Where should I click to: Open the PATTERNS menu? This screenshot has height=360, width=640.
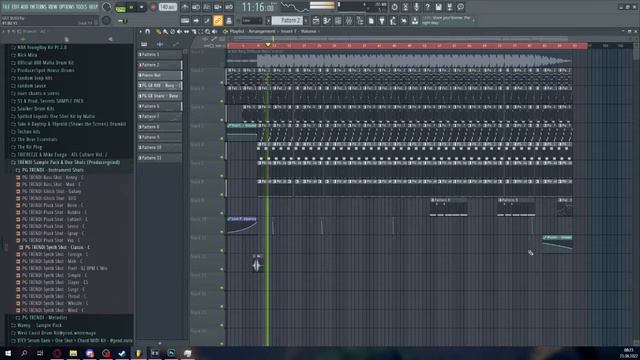[x=38, y=7]
